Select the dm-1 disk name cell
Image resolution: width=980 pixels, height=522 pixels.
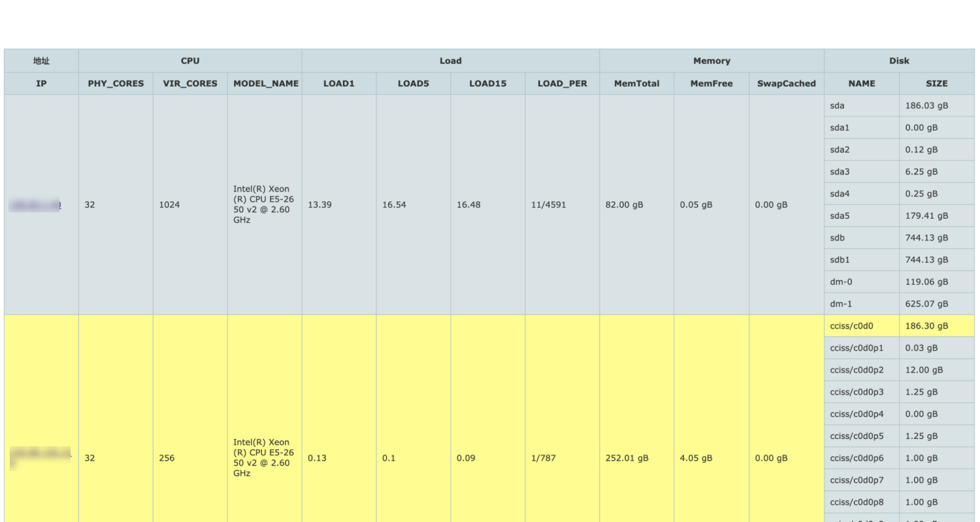862,304
